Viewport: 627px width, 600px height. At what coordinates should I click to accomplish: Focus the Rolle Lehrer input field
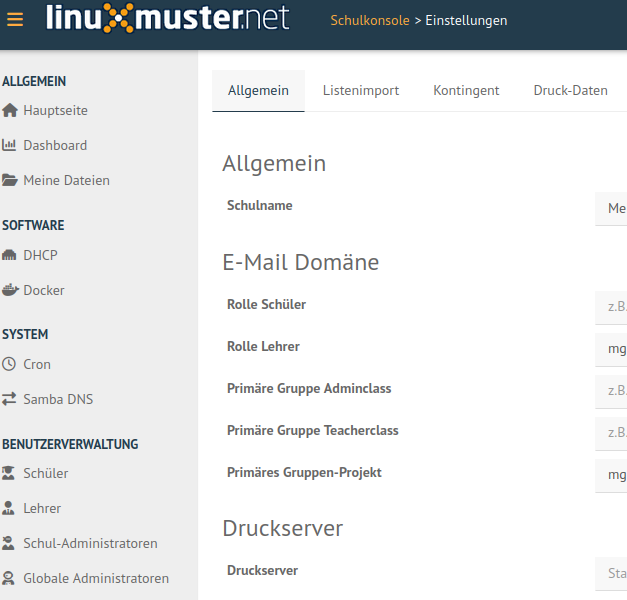click(611, 348)
